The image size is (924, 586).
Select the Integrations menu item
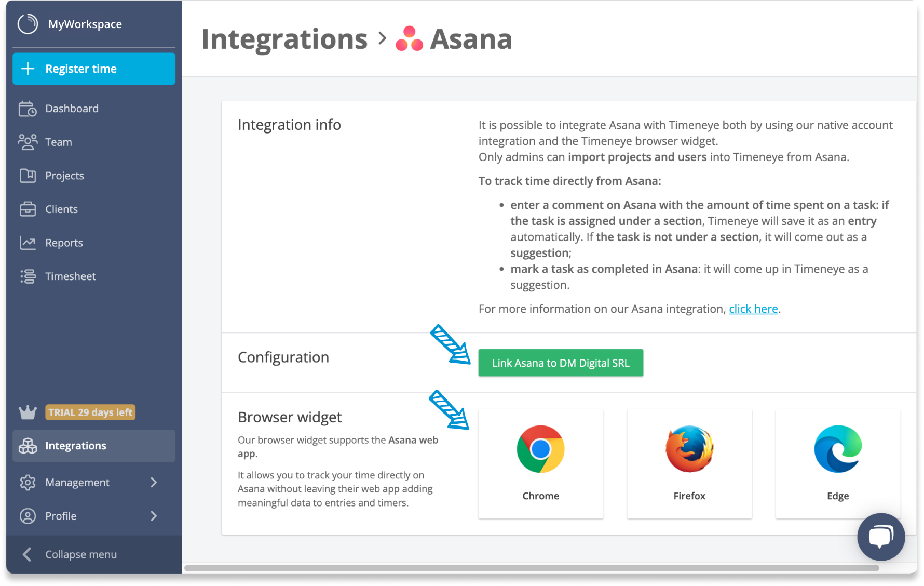[94, 446]
